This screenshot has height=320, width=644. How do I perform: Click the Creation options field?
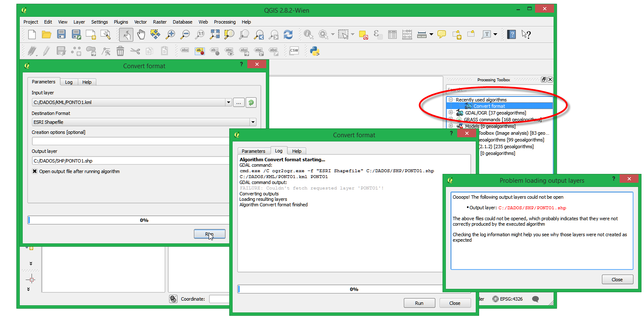click(131, 141)
